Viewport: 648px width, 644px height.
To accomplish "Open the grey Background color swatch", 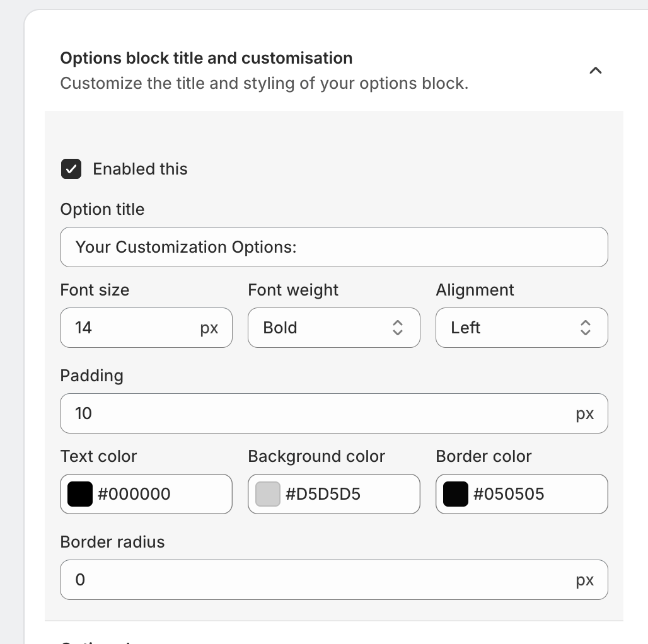I will click(268, 494).
